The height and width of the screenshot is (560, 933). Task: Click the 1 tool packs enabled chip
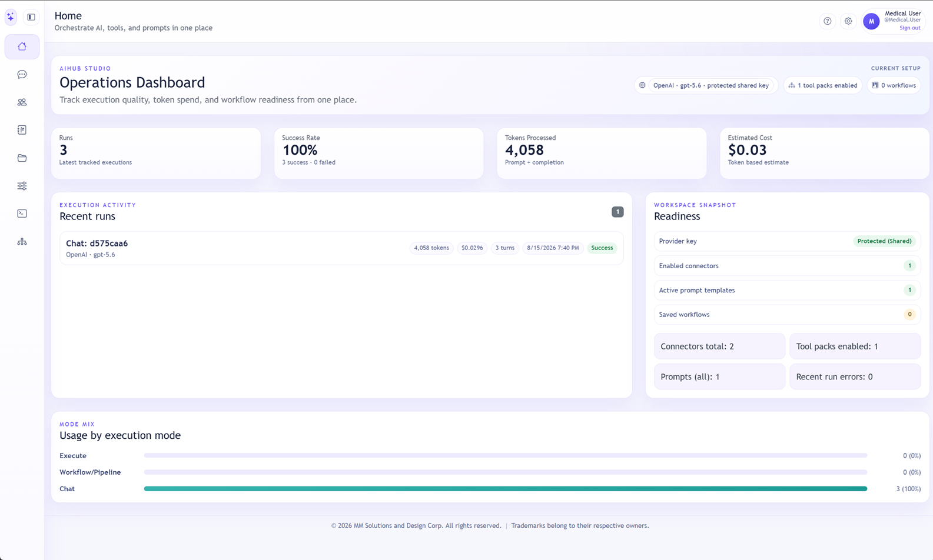[822, 85]
